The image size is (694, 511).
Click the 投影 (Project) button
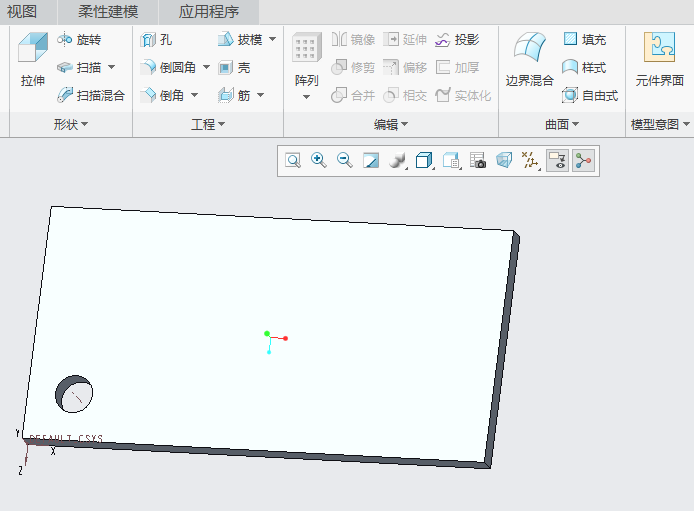click(457, 40)
